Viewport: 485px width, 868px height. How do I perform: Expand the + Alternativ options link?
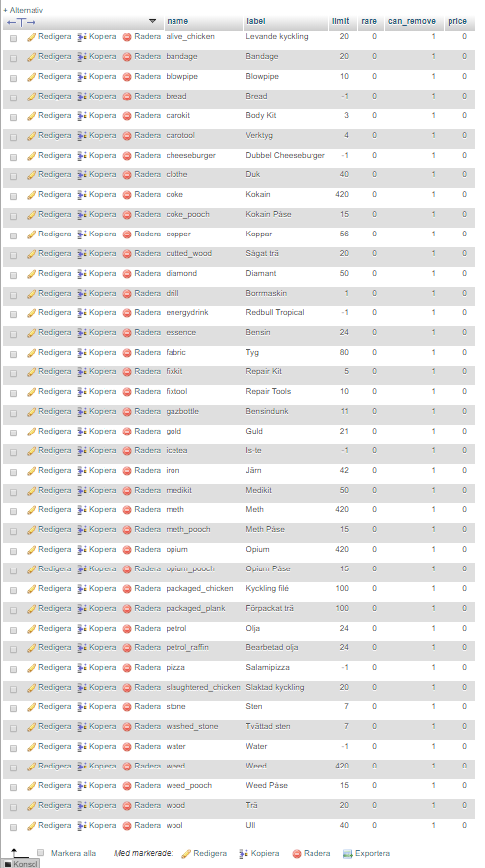tap(24, 10)
